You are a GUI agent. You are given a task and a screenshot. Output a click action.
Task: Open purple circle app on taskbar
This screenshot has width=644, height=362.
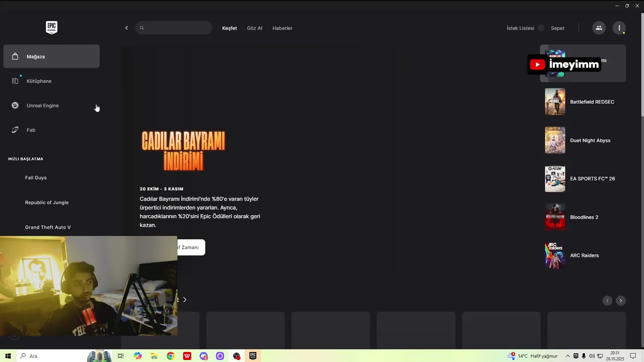(x=220, y=356)
